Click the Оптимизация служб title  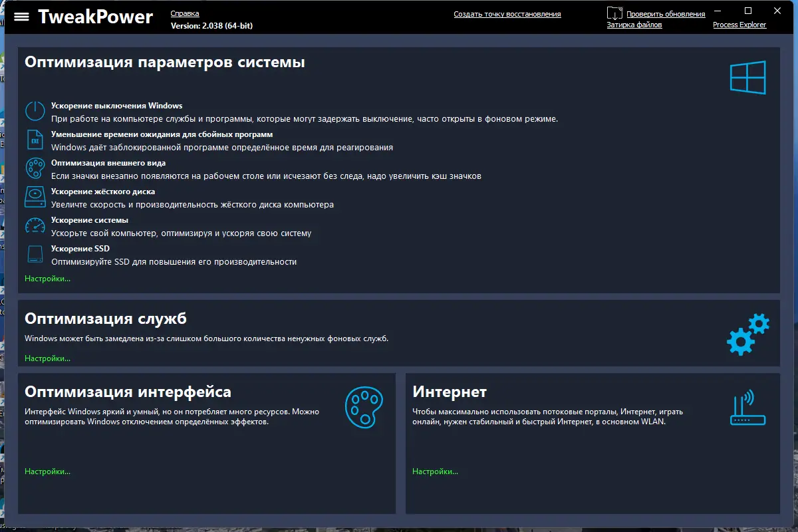pos(106,319)
